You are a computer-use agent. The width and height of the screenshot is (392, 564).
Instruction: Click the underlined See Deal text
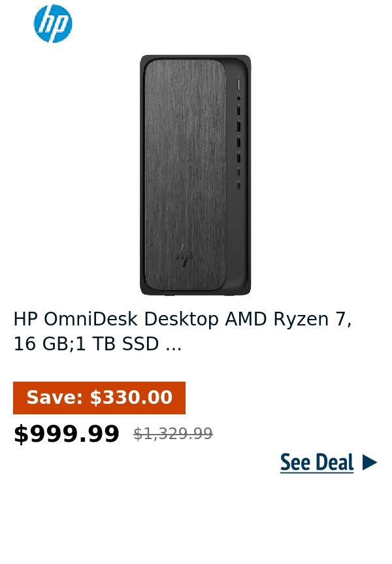coord(317,462)
